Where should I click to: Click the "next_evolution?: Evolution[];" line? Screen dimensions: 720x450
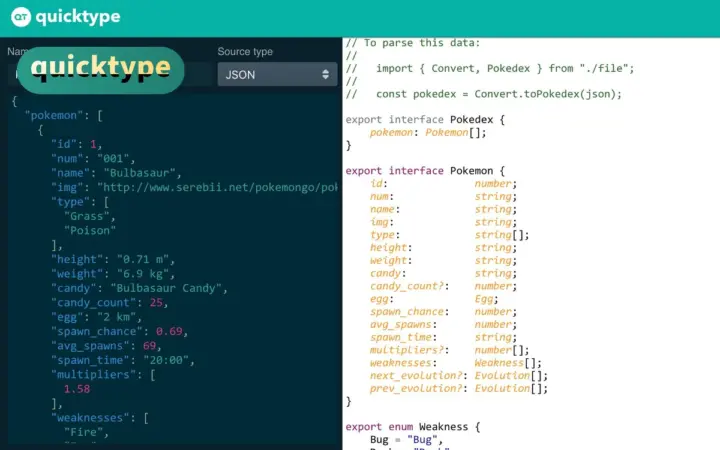pyautogui.click(x=459, y=376)
